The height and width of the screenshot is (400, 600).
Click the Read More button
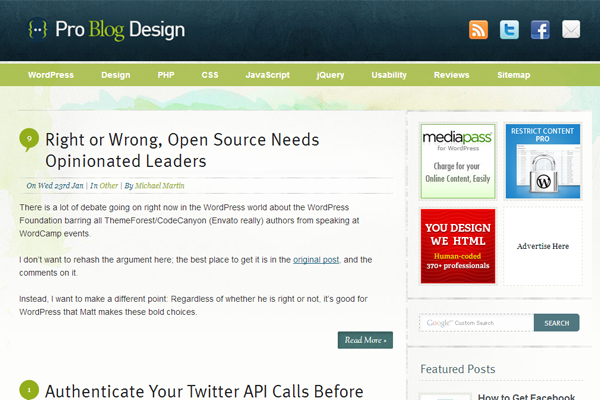point(365,340)
